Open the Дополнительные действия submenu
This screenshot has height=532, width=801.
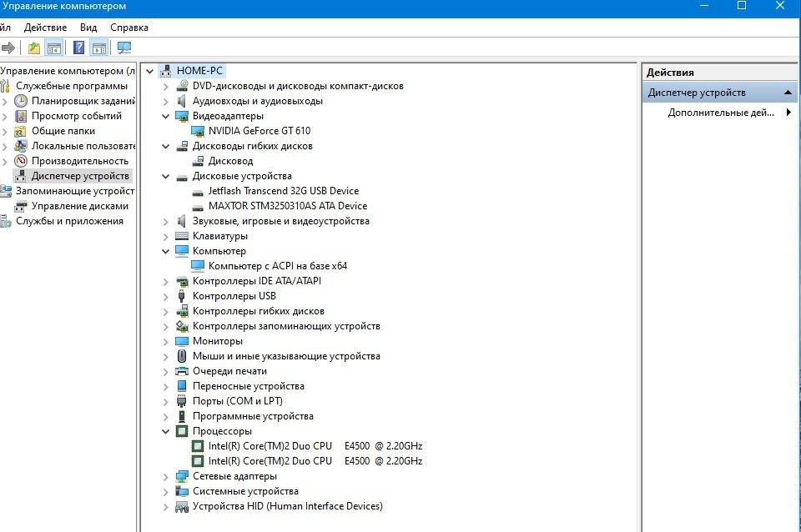tap(721, 113)
